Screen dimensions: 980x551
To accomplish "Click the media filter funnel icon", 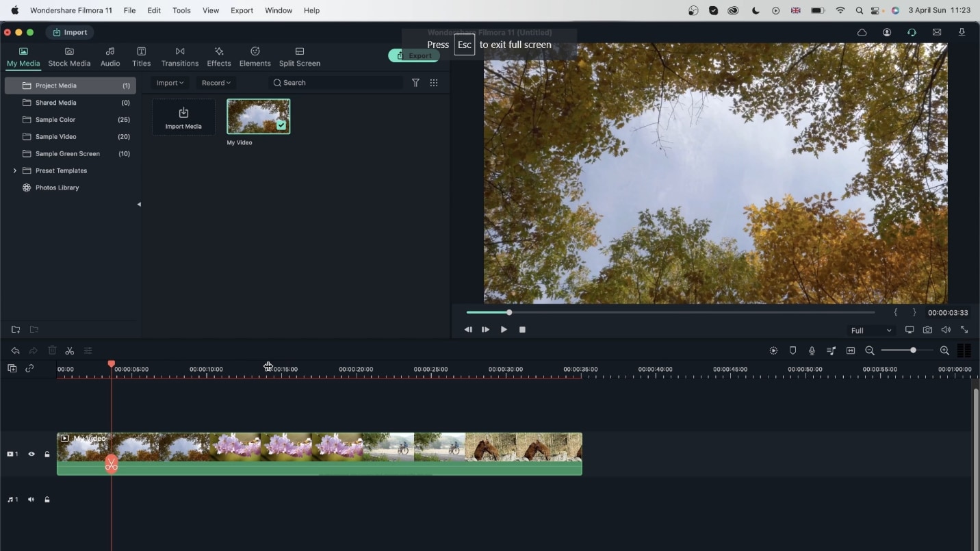I will pos(415,83).
